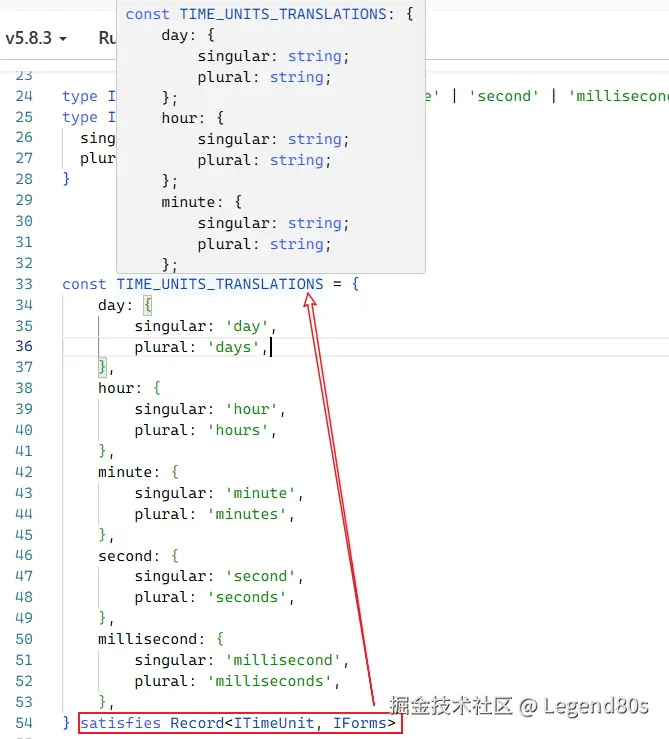
Task: Click the 'days' string on line 36
Action: tap(233, 347)
